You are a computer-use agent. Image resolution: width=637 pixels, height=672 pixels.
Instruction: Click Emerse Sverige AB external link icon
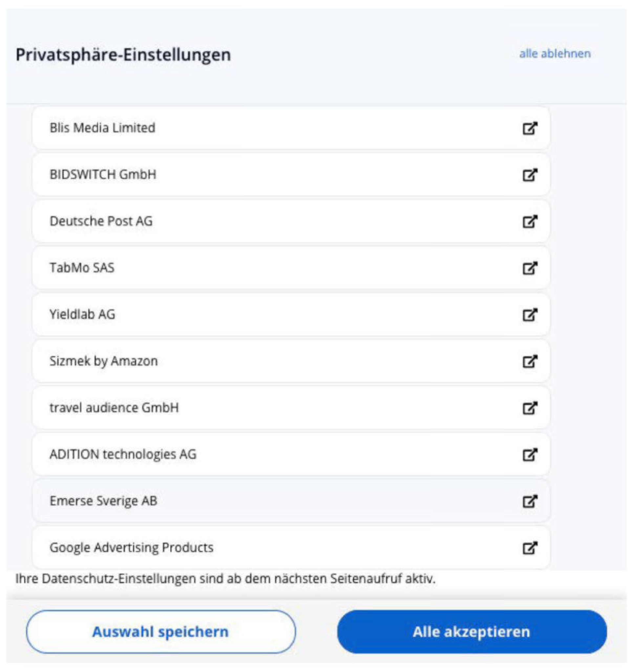click(529, 501)
